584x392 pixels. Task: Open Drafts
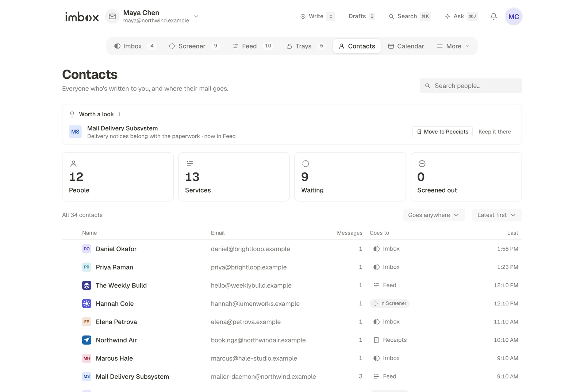361,16
